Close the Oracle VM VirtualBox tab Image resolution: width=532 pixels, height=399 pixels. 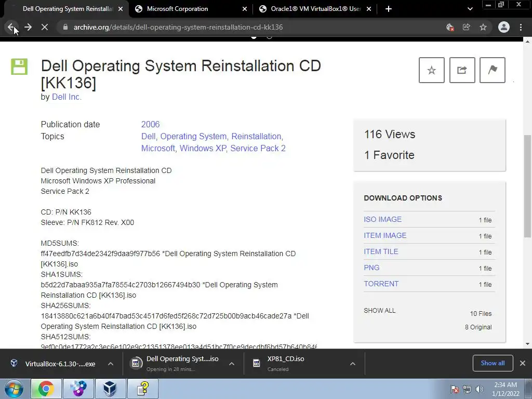tap(369, 9)
